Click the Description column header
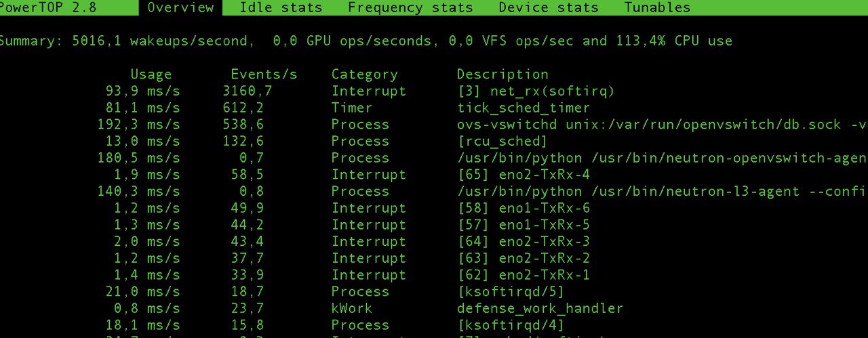The width and height of the screenshot is (868, 338). (502, 75)
